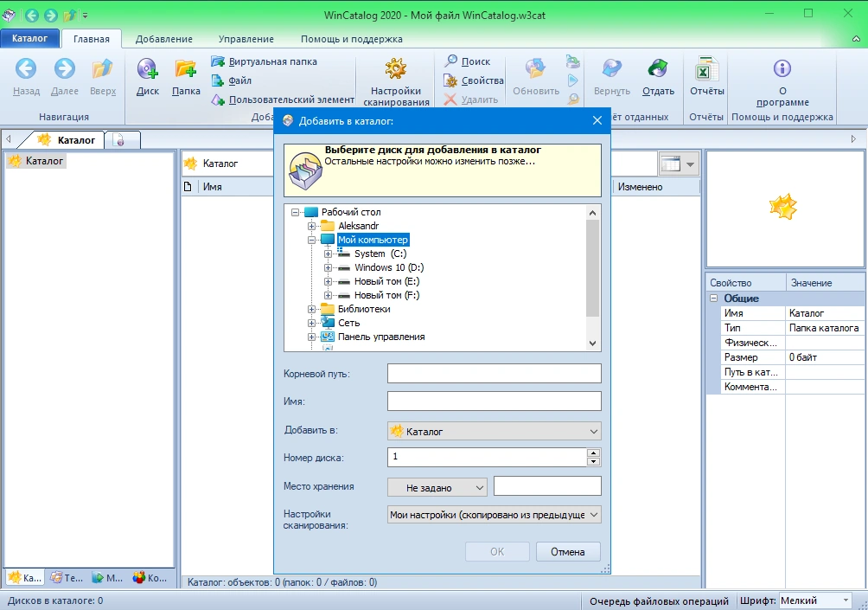Click the tree scrollbar down arrow
868x610 pixels.
pyautogui.click(x=592, y=344)
